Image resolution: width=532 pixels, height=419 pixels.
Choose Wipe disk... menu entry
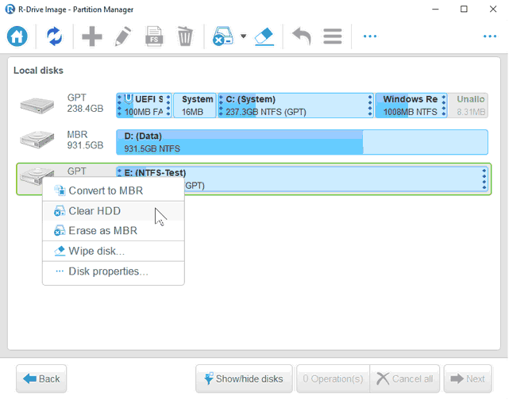[114, 251]
